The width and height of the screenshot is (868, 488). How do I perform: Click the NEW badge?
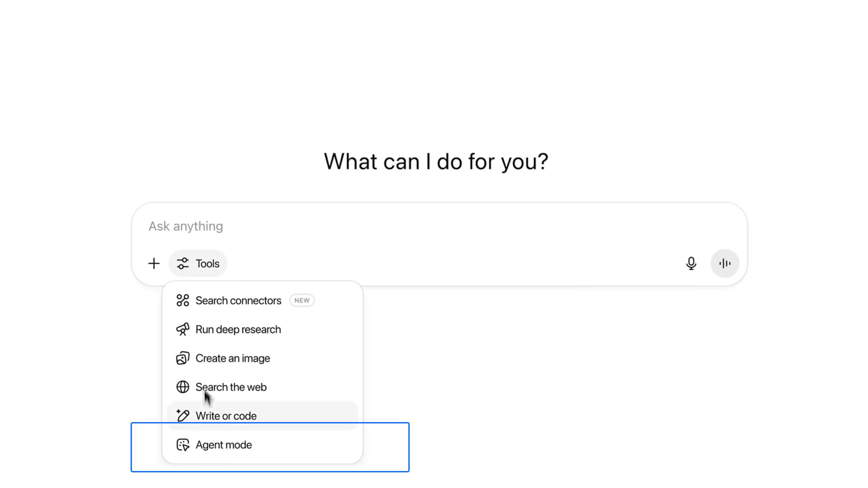[302, 300]
